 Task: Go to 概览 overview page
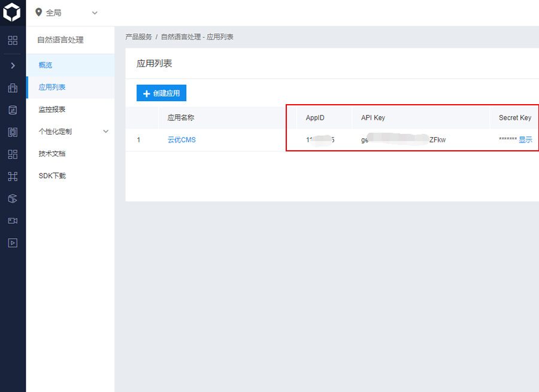coord(46,65)
